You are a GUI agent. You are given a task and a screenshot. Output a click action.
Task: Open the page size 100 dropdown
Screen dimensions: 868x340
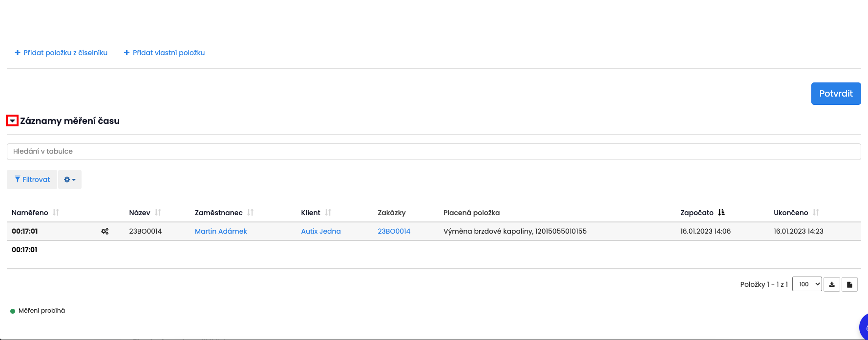807,284
